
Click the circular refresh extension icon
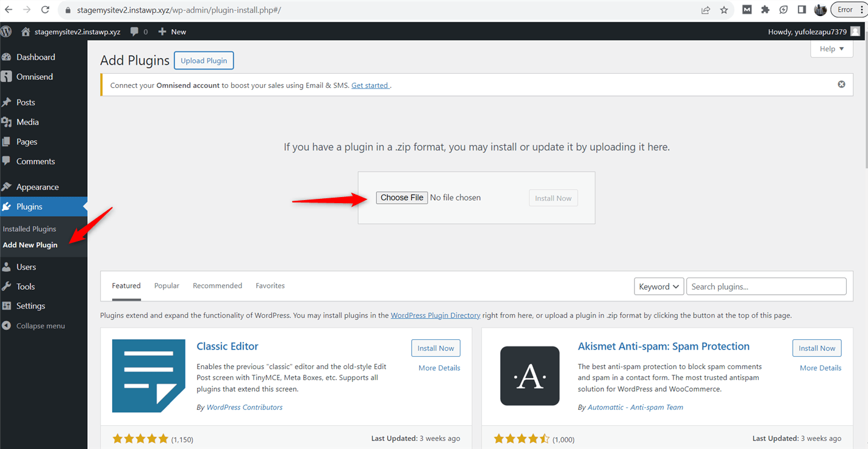[x=783, y=10]
